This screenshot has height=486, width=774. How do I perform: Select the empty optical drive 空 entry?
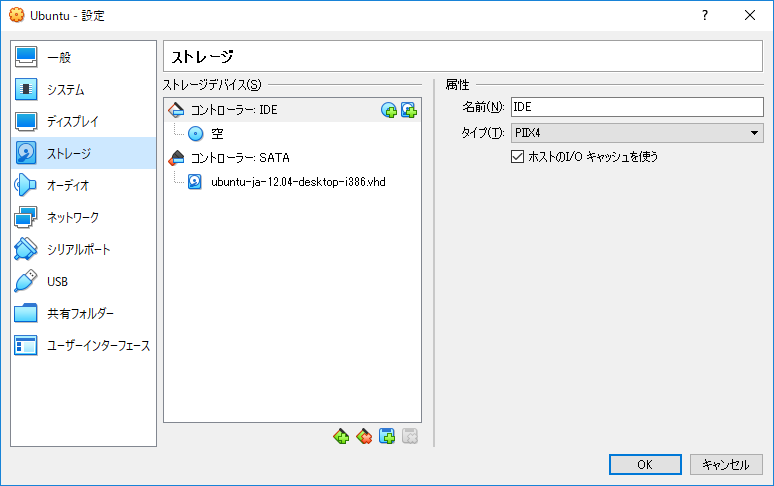coord(292,134)
